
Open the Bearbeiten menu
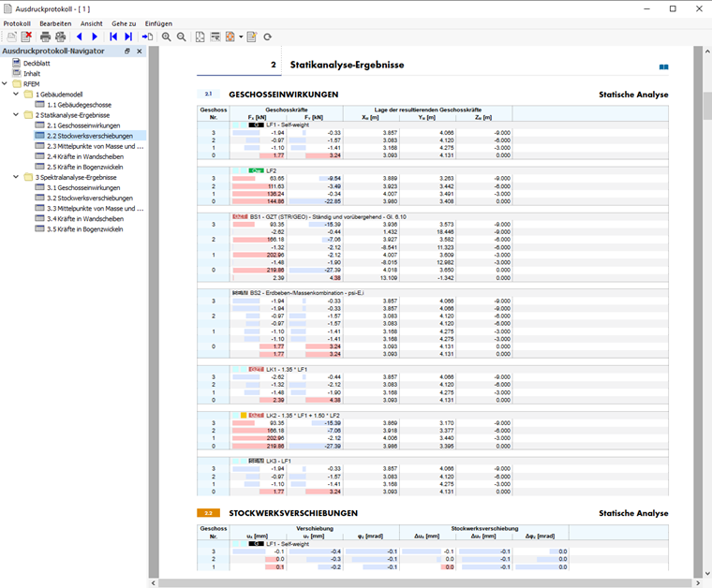[55, 23]
